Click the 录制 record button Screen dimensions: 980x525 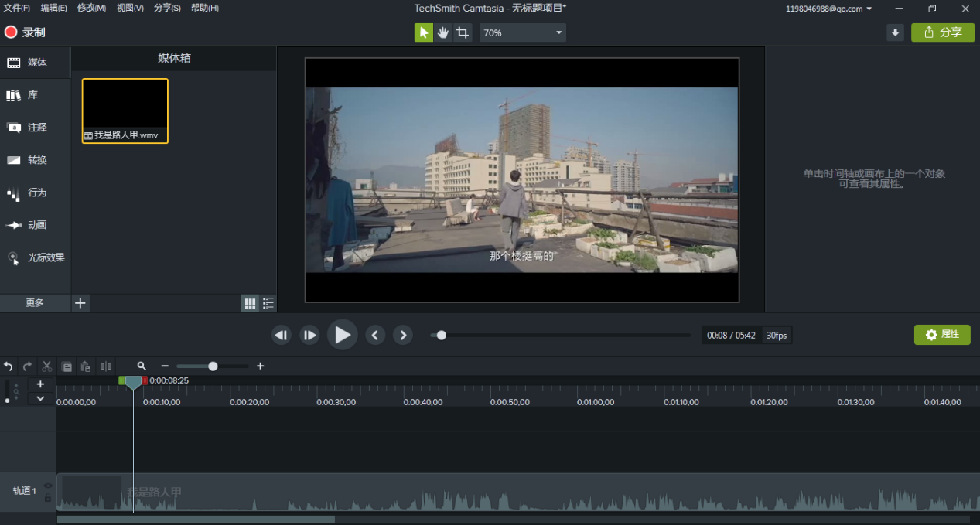tap(25, 32)
